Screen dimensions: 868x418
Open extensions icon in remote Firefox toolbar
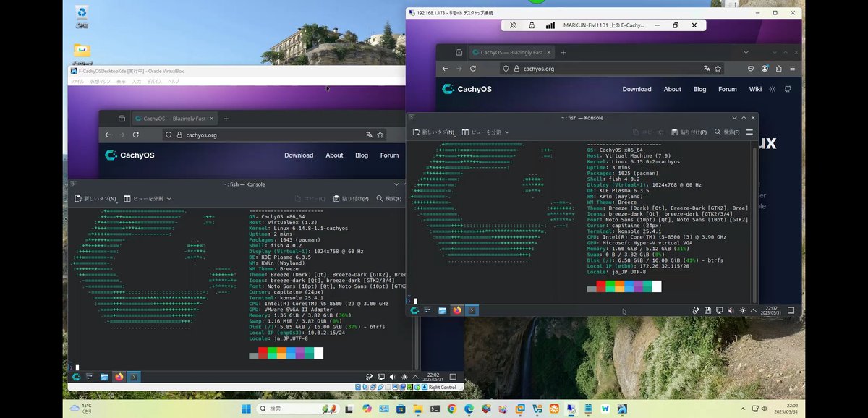click(779, 69)
